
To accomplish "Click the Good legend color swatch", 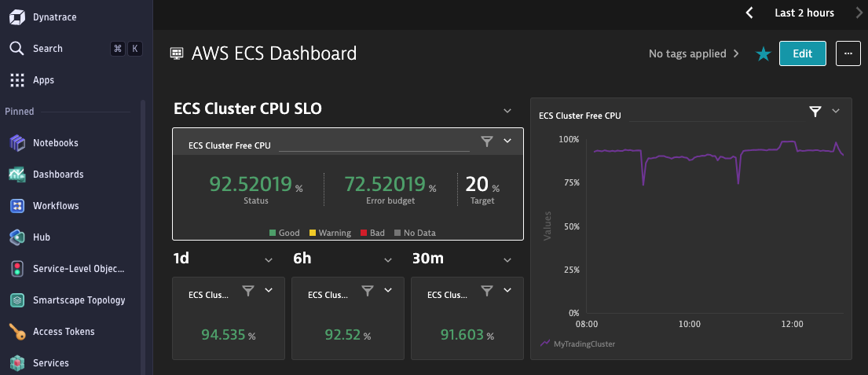I will click(x=273, y=233).
